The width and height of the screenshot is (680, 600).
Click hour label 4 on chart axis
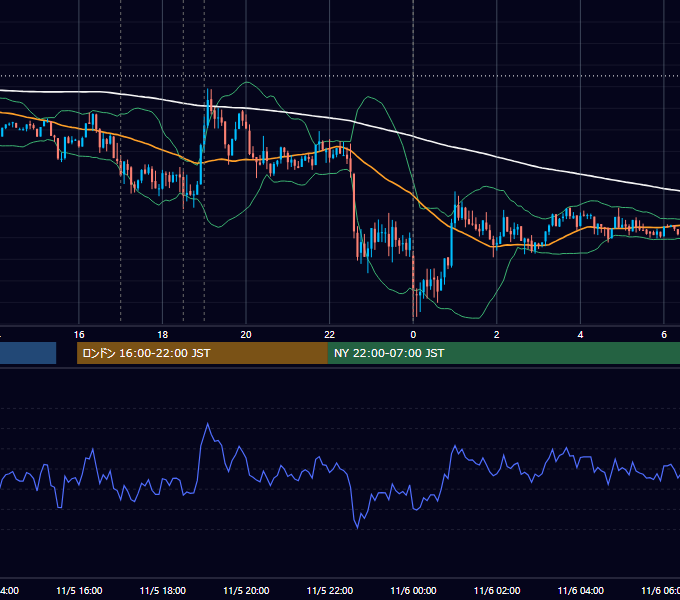580,334
